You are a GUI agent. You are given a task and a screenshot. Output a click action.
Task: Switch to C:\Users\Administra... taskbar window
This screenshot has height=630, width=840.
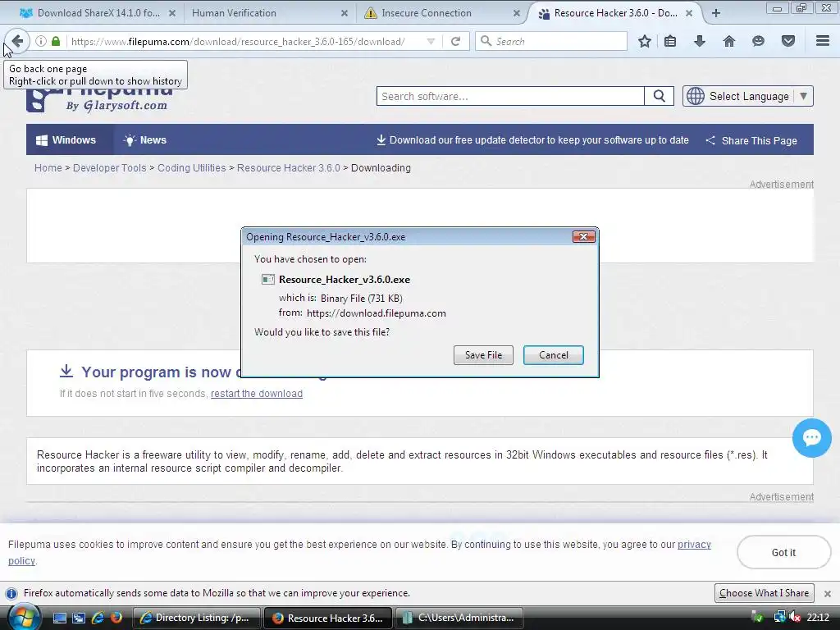459,618
